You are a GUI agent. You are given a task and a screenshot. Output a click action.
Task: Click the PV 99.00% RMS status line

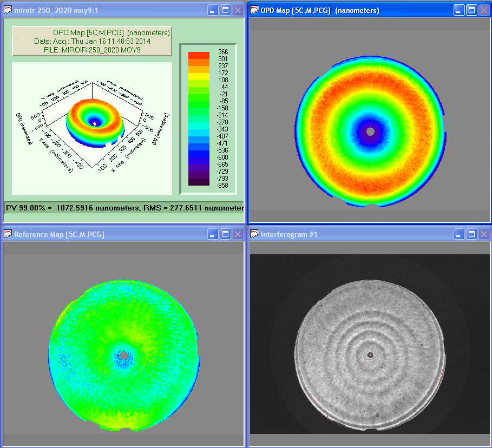tap(123, 208)
